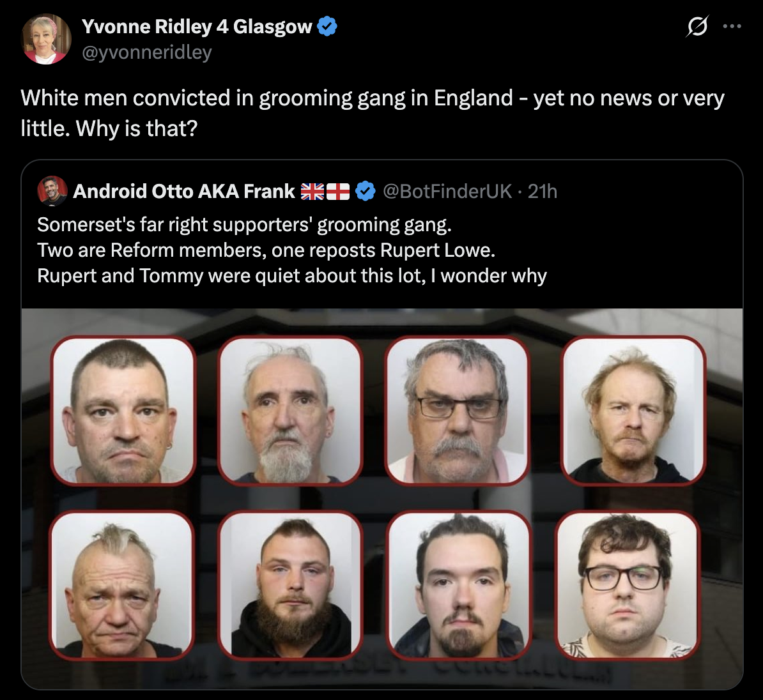Select mugshot of man with white goatee
Image resolution: width=763 pixels, height=700 pixels.
[x=290, y=411]
